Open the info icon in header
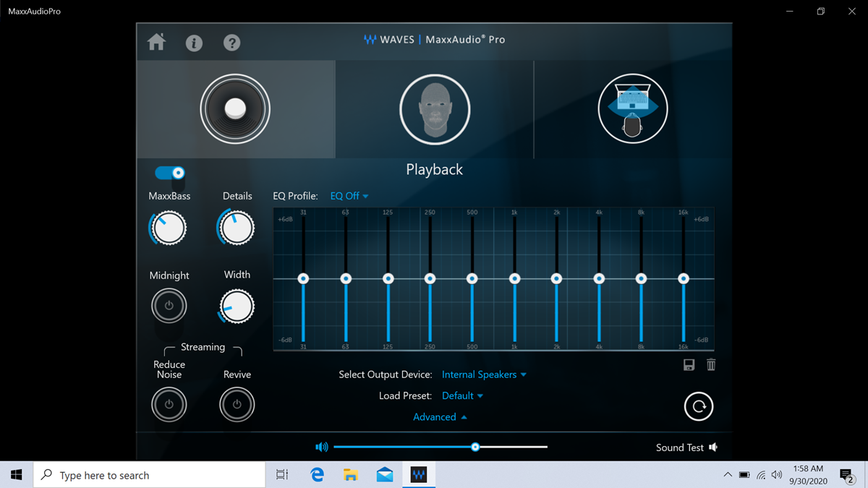The height and width of the screenshot is (488, 868). [x=194, y=43]
